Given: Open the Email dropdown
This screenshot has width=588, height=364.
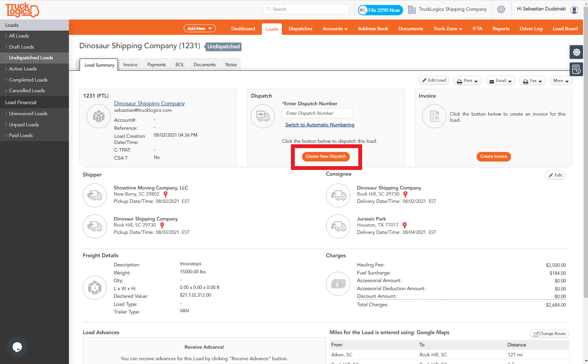Looking at the screenshot, I should [x=500, y=81].
